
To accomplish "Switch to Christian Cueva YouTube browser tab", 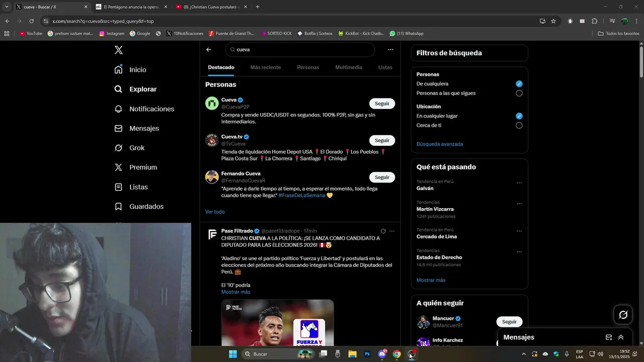I will [x=211, y=7].
